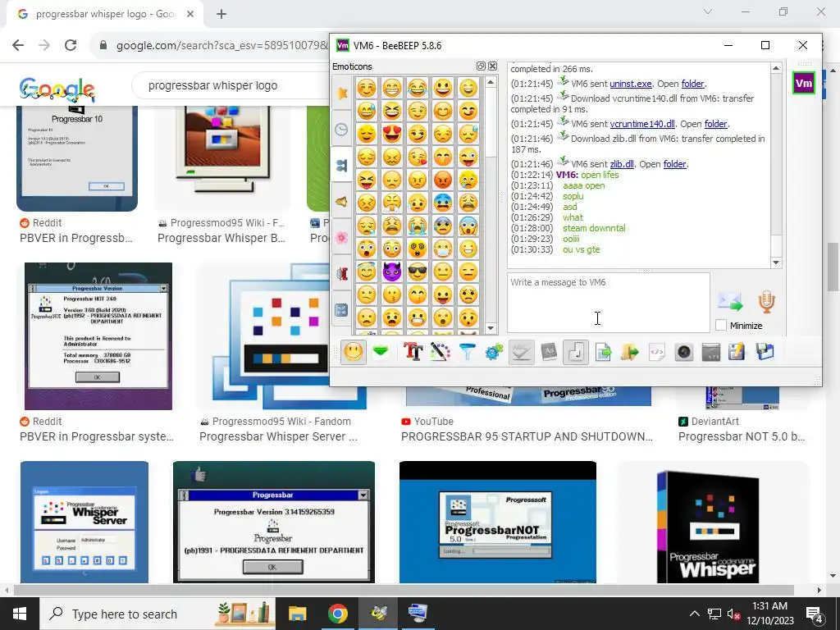Click the 'Aa' dictionary book icon
This screenshot has height=630, width=840.
[x=549, y=353]
